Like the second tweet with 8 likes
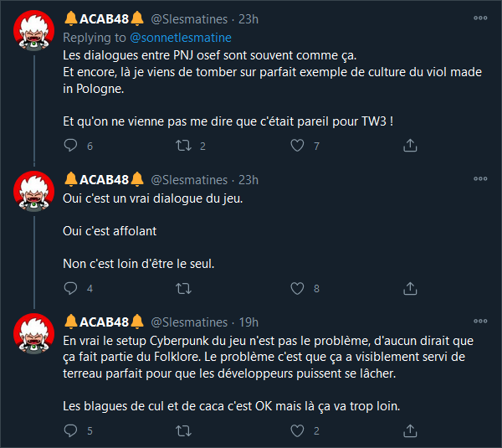Image resolution: width=502 pixels, height=448 pixels. click(x=297, y=288)
